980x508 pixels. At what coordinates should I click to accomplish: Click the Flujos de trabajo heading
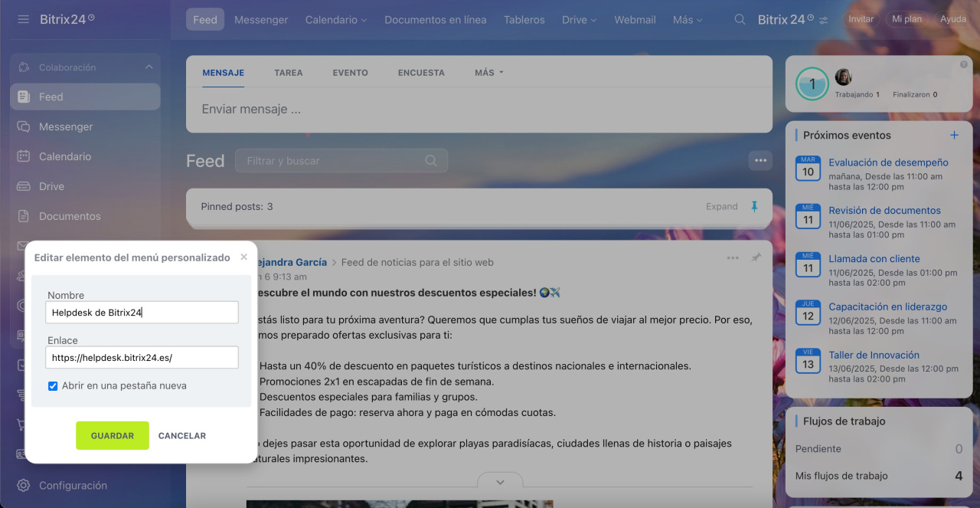pyautogui.click(x=844, y=421)
